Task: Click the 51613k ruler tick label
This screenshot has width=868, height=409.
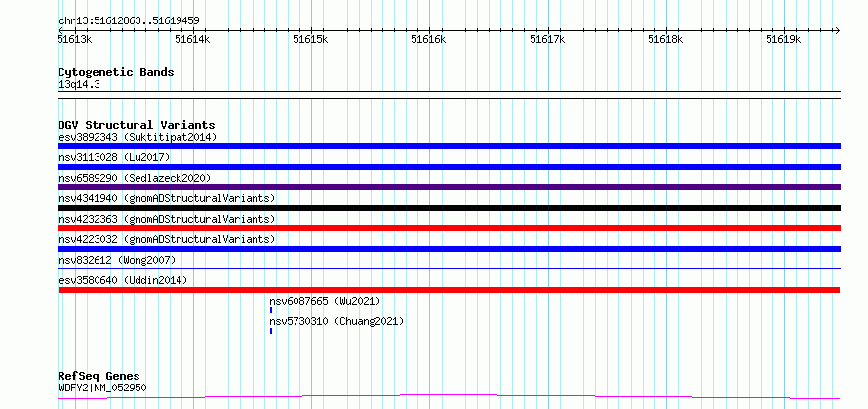Action: click(74, 39)
